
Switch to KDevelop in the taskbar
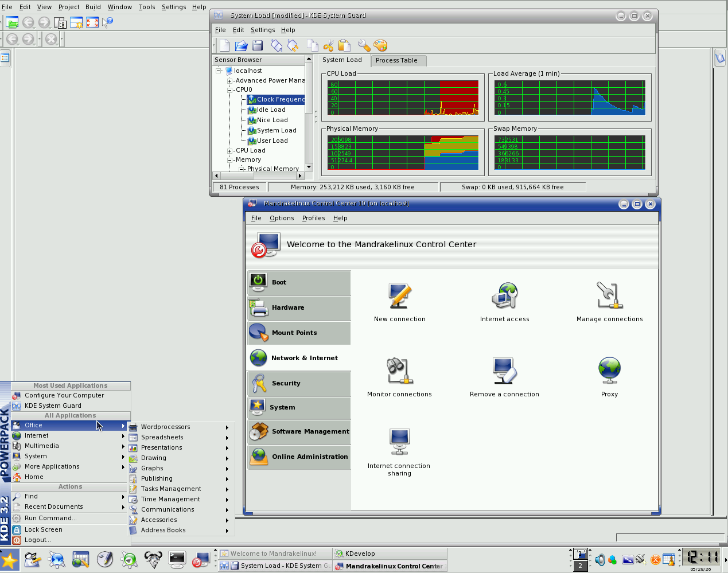pyautogui.click(x=390, y=553)
